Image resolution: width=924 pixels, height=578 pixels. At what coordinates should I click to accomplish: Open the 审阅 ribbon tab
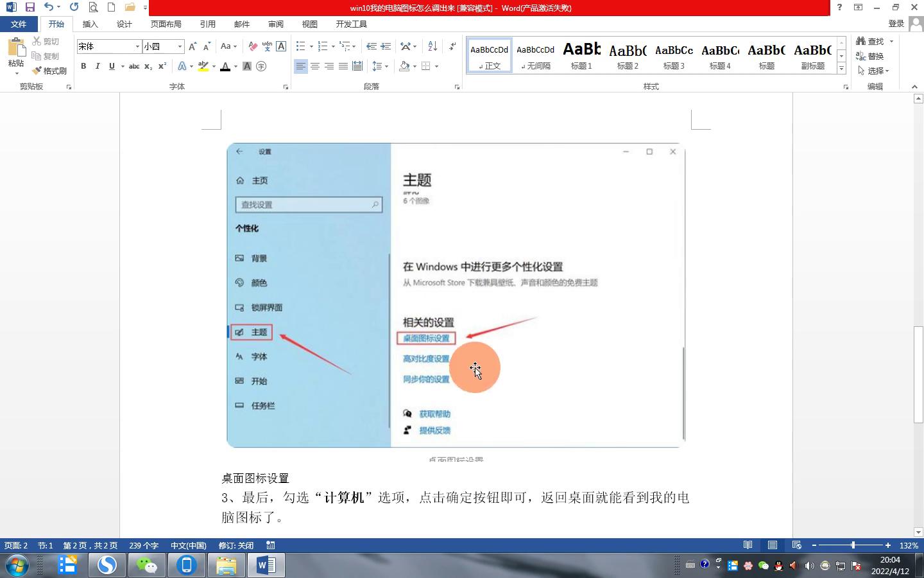[x=275, y=24]
